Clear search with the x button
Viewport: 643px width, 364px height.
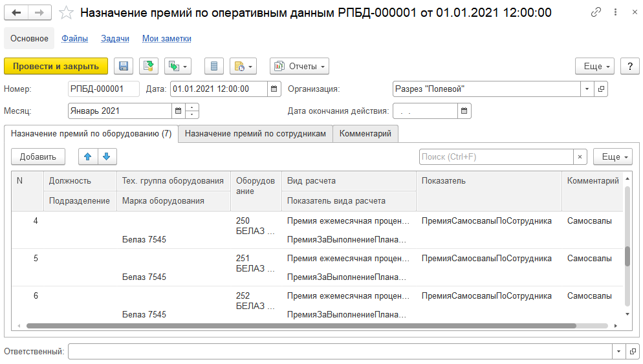click(580, 156)
